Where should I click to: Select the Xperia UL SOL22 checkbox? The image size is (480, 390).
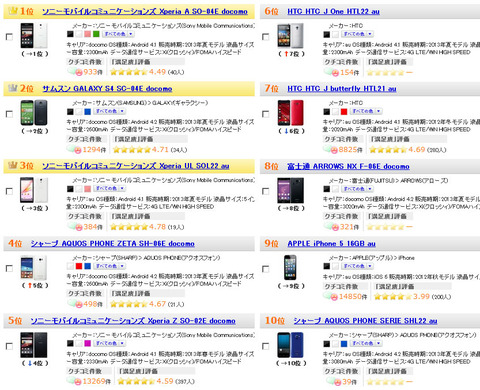[x=9, y=191]
